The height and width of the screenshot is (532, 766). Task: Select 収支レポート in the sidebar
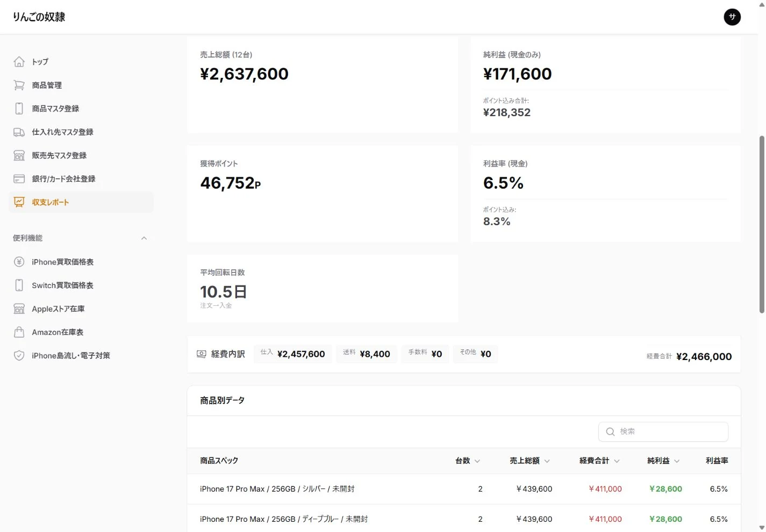point(81,202)
